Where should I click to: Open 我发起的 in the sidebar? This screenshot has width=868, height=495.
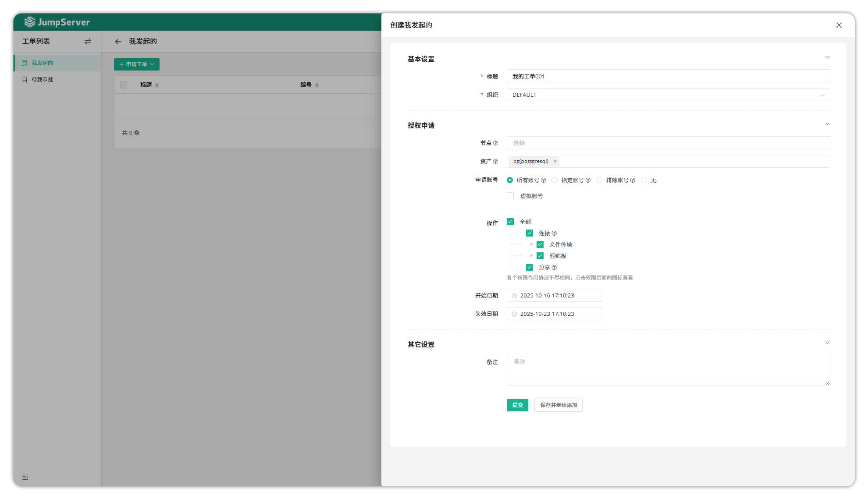tap(42, 63)
